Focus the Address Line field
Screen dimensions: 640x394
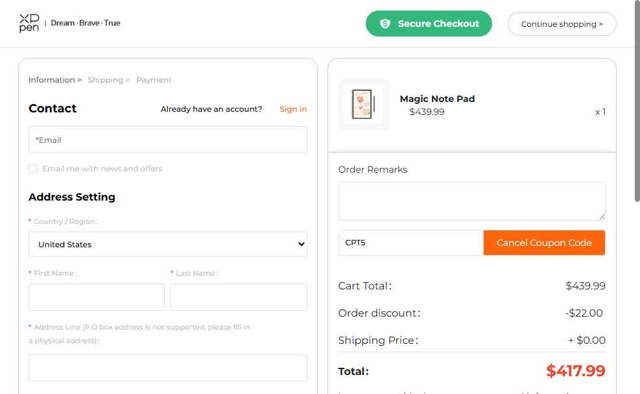click(x=167, y=368)
